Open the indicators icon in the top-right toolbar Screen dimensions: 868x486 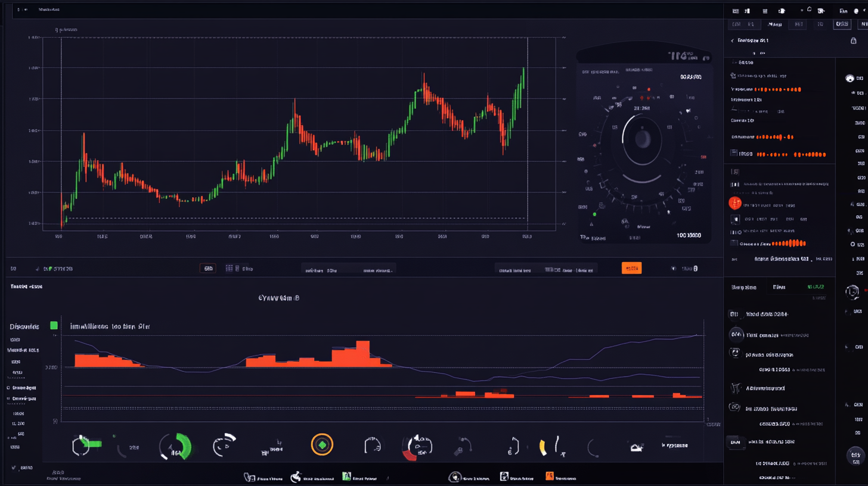746,11
